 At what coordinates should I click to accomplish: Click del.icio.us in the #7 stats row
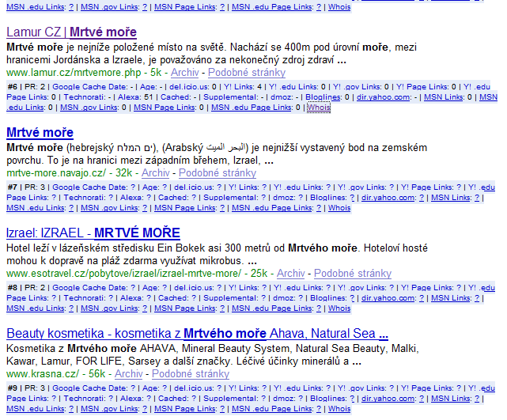pyautogui.click(x=194, y=187)
